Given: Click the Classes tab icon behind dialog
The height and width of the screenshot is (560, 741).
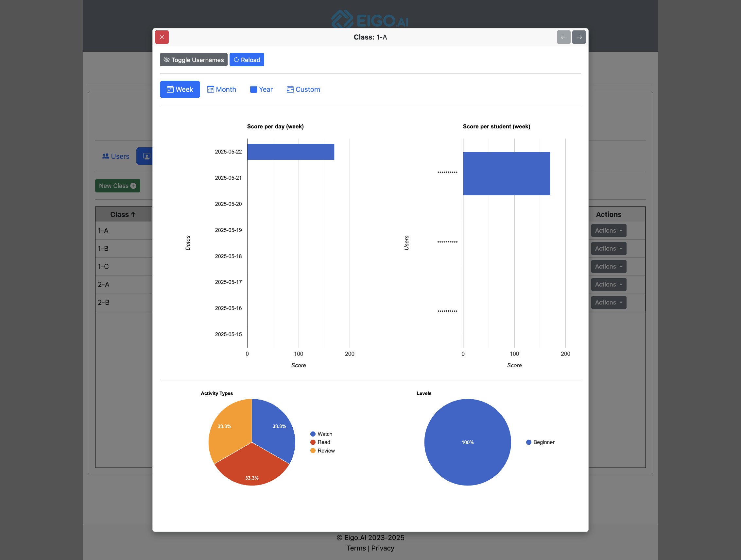Looking at the screenshot, I should [146, 156].
